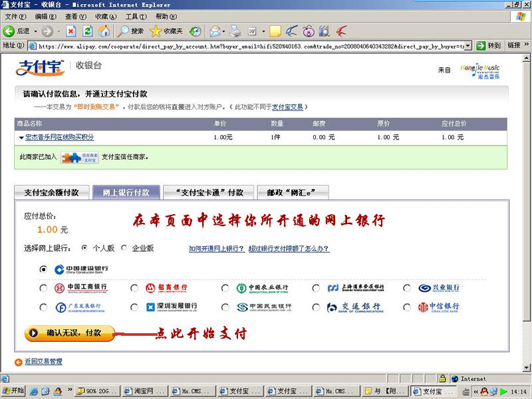
Task: Click the security lock icon in status bar
Action: 442,378
